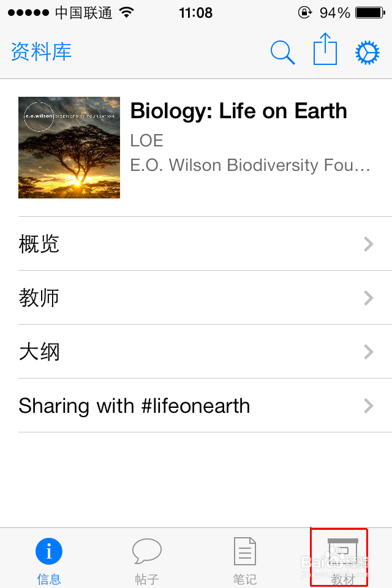Open Sharing with #lifeonearth row

point(184,406)
